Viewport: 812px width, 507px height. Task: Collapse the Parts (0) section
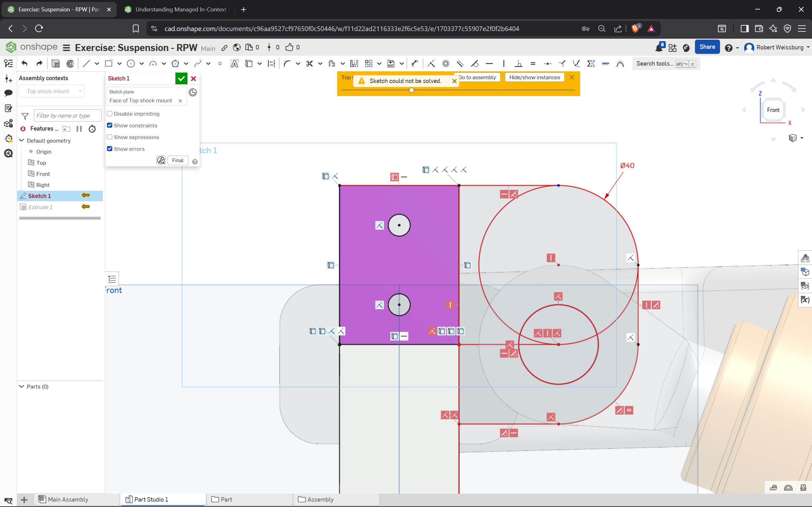point(22,386)
